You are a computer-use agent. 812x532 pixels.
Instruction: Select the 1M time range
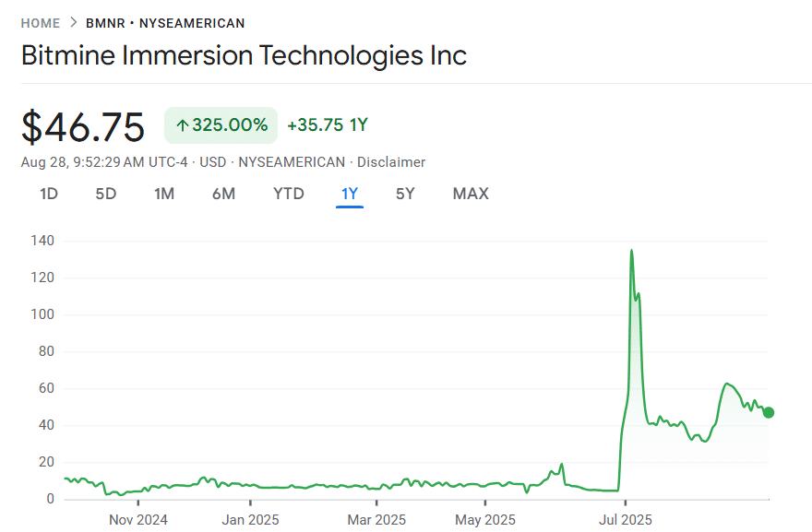point(164,194)
